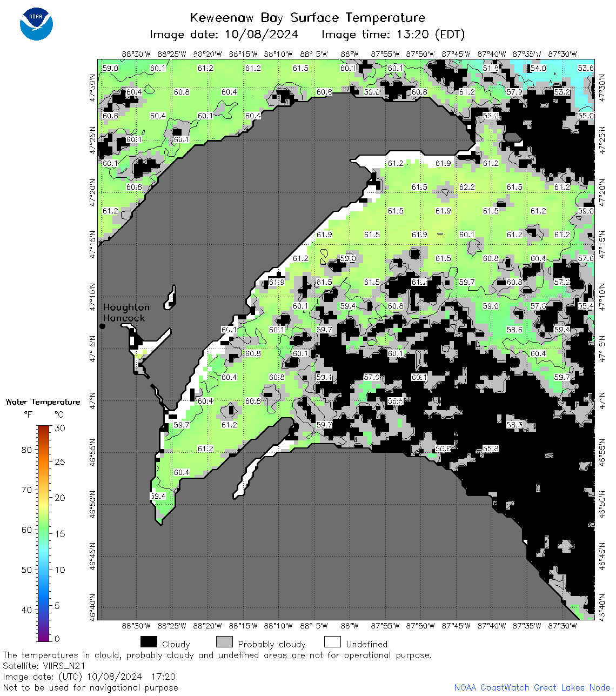Click the 0 tick on the Celsius scale
The height and width of the screenshot is (696, 616).
click(57, 639)
